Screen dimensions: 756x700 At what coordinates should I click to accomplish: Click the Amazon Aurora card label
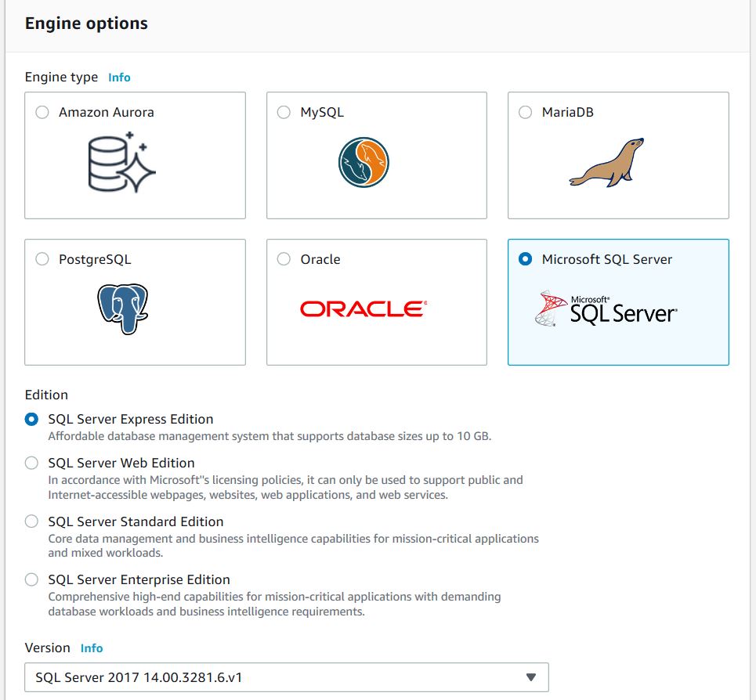point(107,112)
